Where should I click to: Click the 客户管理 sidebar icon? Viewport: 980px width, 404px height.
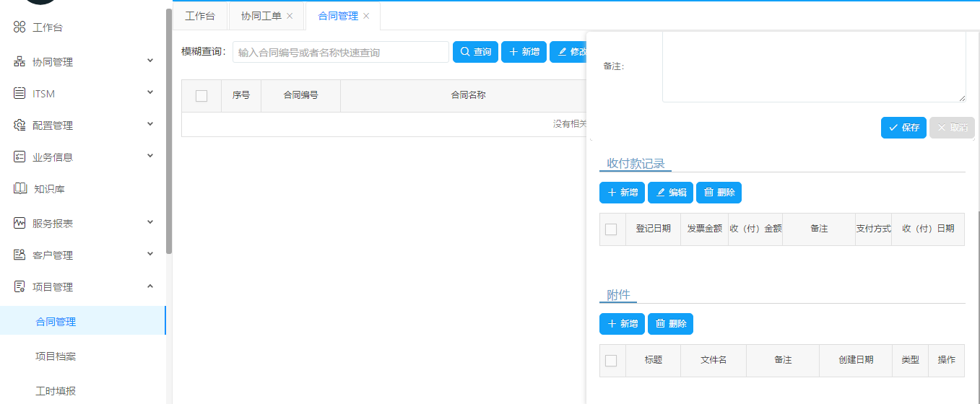(19, 255)
